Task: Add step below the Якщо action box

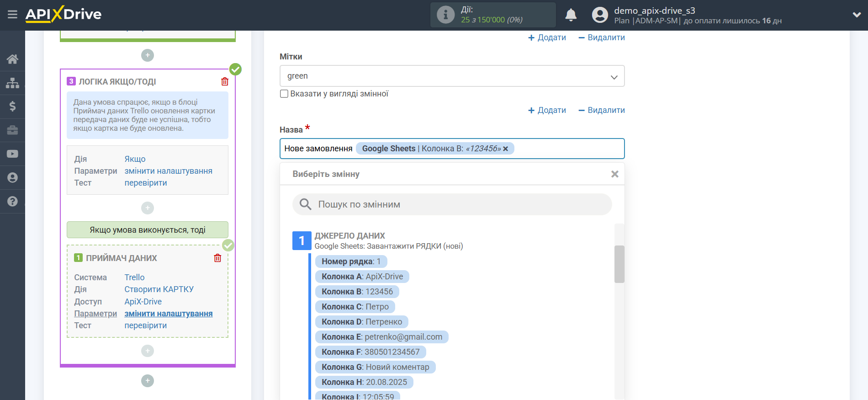Action: point(148,208)
